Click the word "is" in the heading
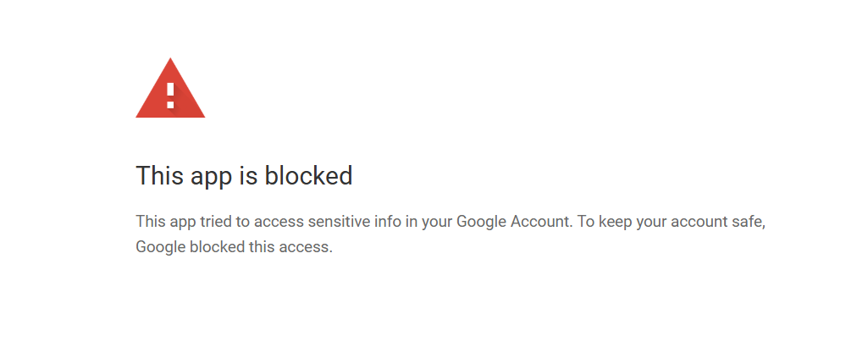868x347 pixels. pos(251,176)
